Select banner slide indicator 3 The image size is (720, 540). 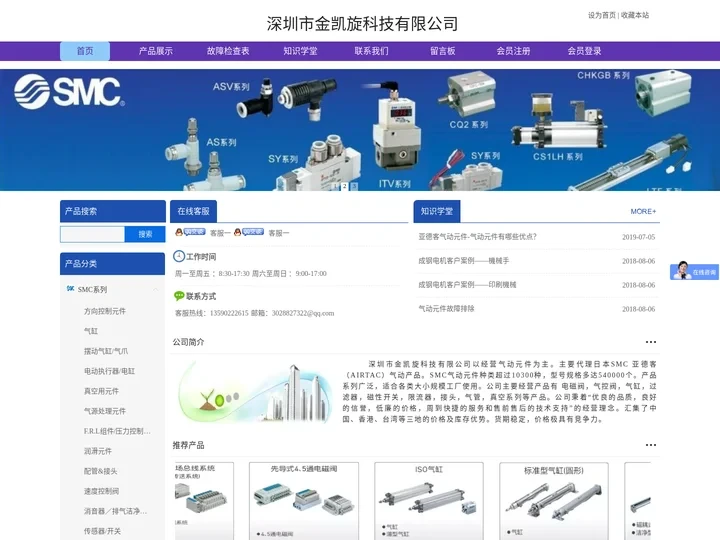coord(354,186)
